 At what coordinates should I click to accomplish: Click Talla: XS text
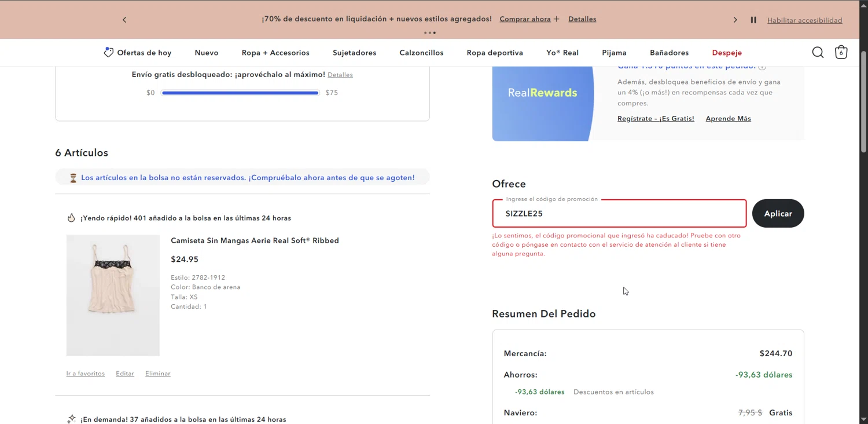click(x=184, y=297)
